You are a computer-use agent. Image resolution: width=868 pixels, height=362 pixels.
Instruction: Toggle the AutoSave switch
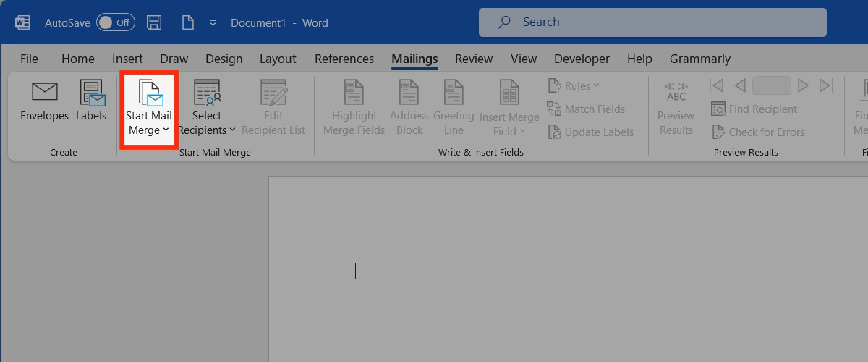click(x=115, y=22)
